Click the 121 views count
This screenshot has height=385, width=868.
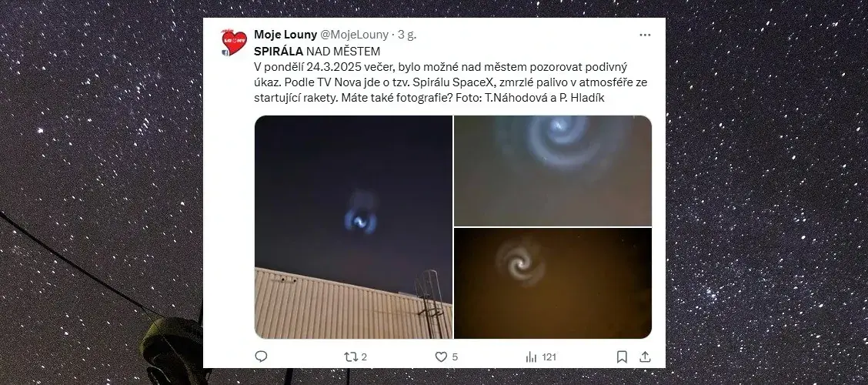tap(549, 357)
